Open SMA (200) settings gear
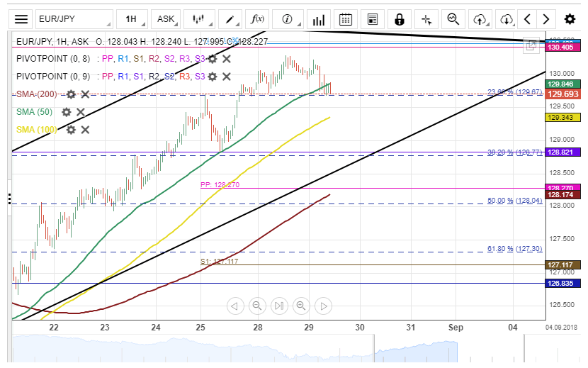The height and width of the screenshot is (368, 588). [x=71, y=94]
